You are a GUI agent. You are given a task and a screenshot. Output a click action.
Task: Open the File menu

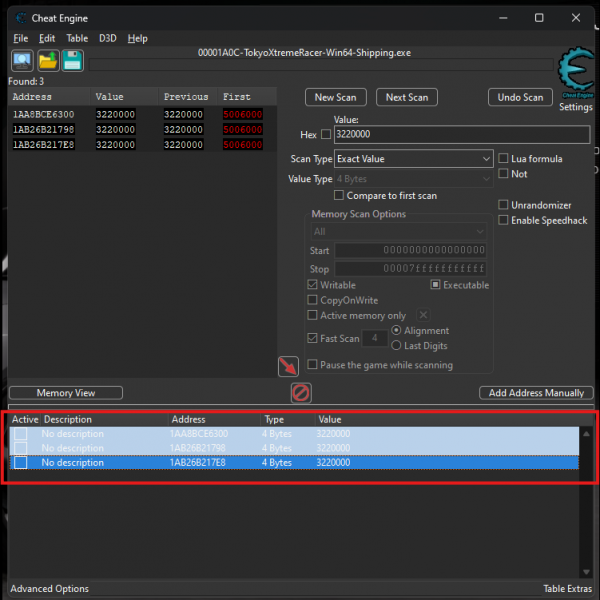coord(21,38)
